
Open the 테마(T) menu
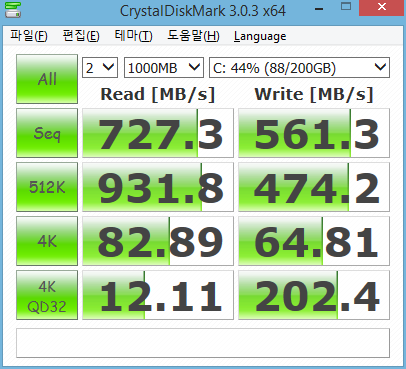tap(133, 36)
